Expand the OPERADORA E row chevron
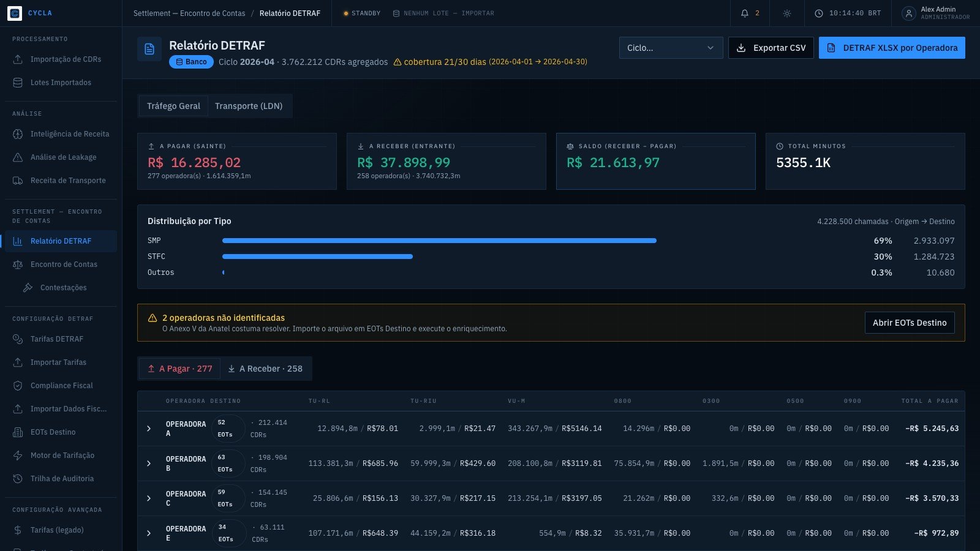This screenshot has height=551, width=980. 149,533
